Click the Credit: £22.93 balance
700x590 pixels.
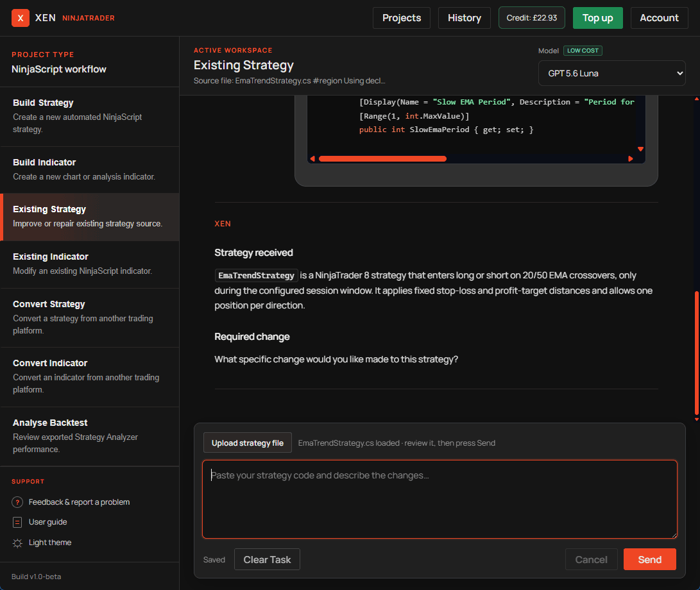[532, 18]
